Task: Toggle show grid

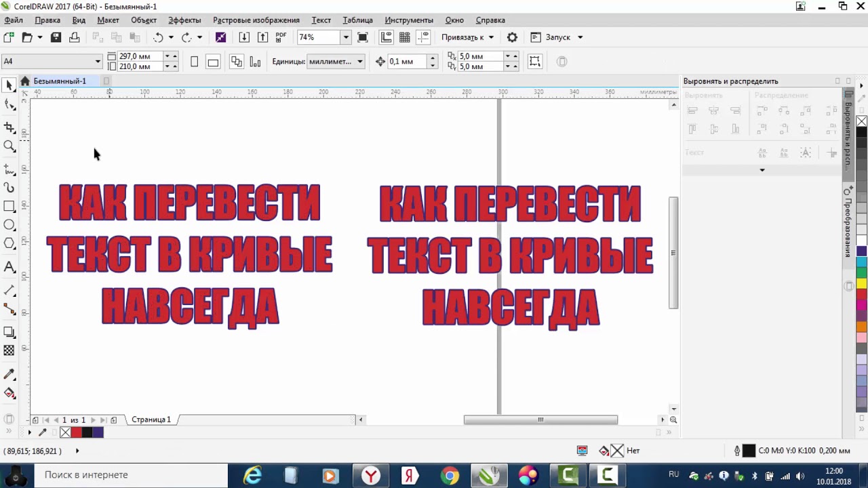Action: tap(405, 37)
